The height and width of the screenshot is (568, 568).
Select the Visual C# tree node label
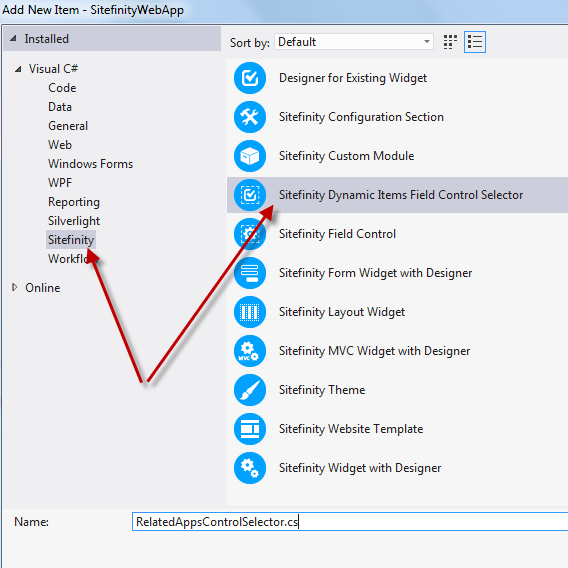(x=53, y=69)
